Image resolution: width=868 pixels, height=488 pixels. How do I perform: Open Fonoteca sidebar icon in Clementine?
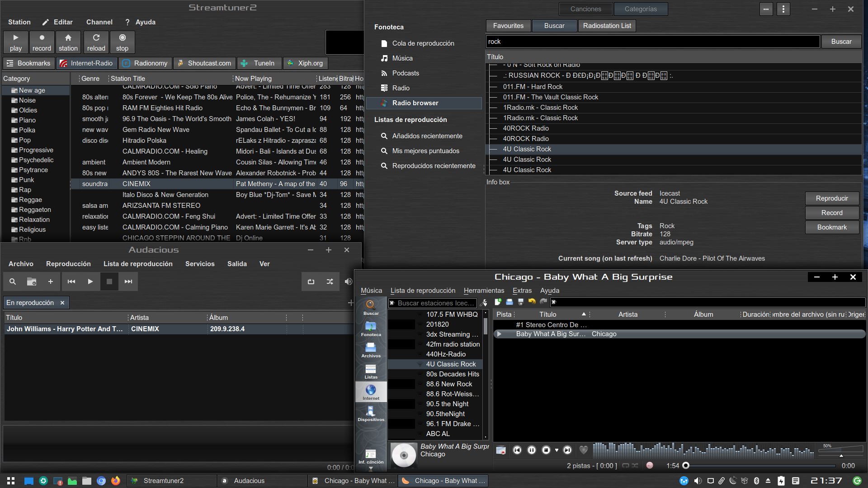tap(371, 328)
